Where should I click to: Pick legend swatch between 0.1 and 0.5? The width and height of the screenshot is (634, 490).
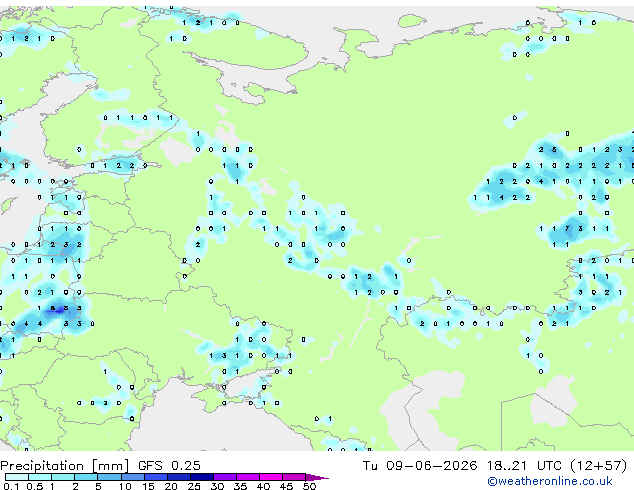tap(17, 477)
